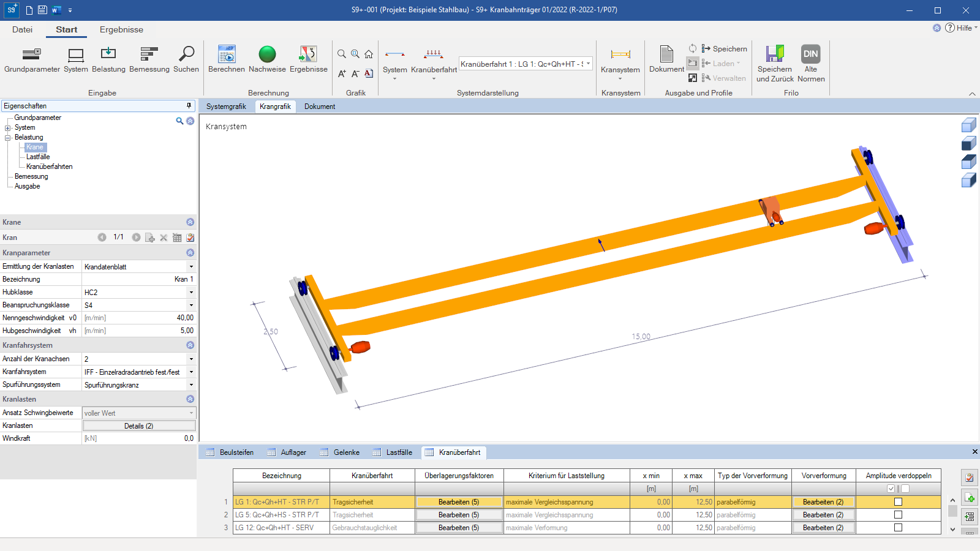Open the Ermittlung der Kranlasten dropdown
Screen dimensions: 980x551
click(191, 267)
